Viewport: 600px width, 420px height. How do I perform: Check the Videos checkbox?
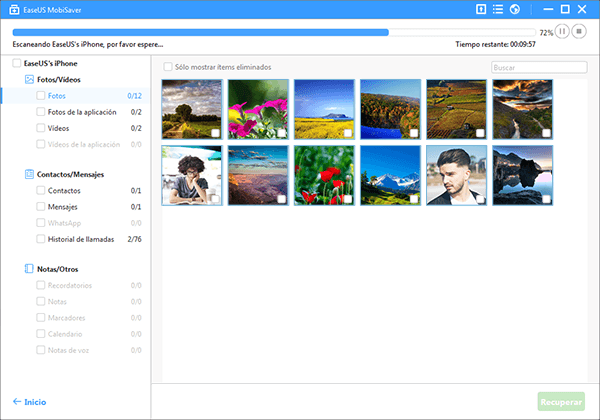pos(41,128)
